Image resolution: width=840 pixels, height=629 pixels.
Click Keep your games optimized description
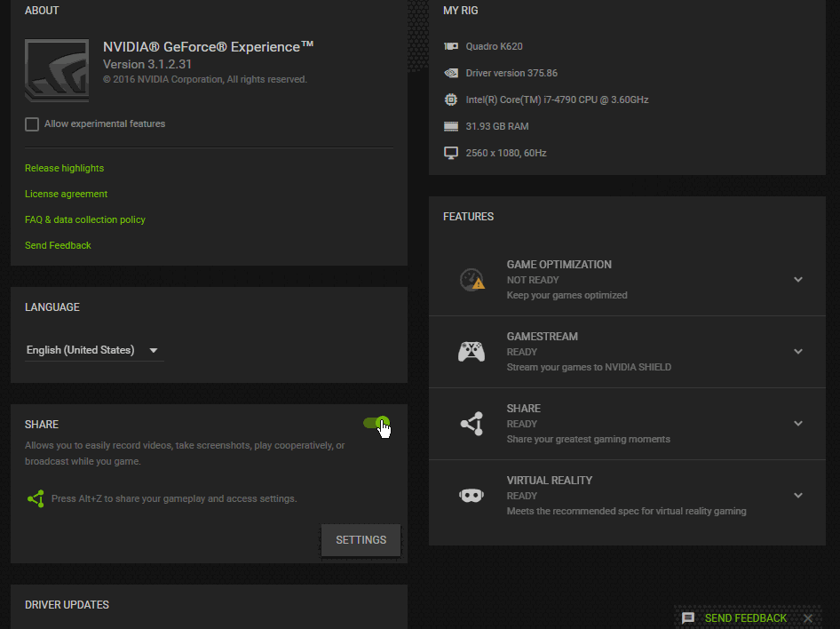[x=567, y=295]
